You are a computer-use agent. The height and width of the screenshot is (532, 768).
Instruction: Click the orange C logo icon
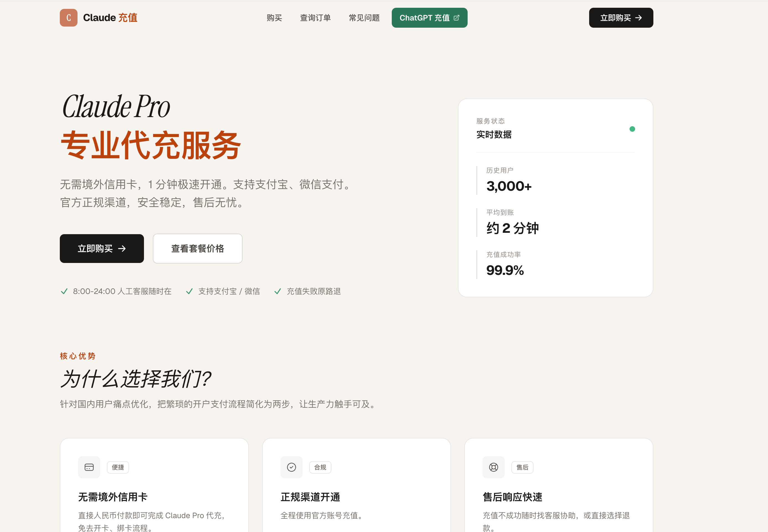(x=69, y=18)
